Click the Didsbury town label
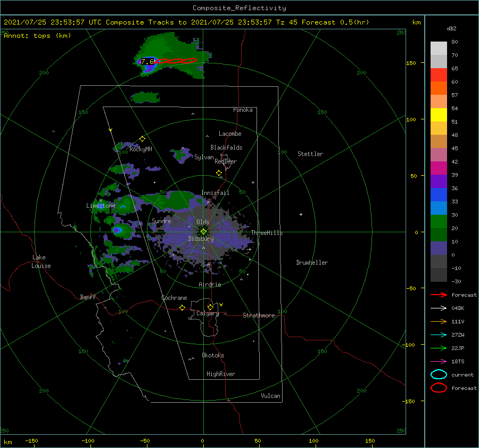The width and height of the screenshot is (479, 448). tap(201, 239)
